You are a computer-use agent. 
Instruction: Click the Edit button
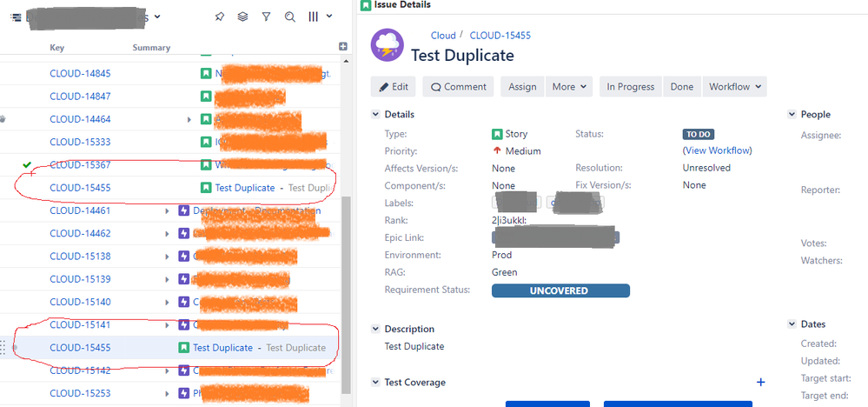(x=393, y=87)
